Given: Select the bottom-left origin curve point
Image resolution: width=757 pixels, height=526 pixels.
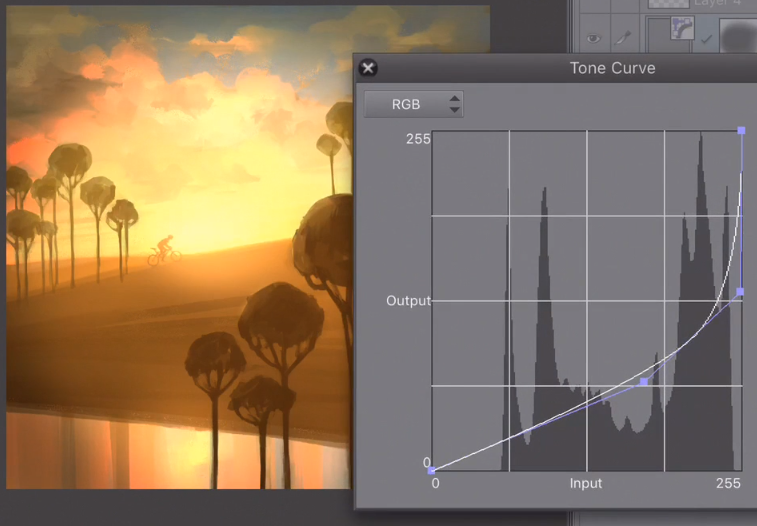Looking at the screenshot, I should tap(432, 470).
